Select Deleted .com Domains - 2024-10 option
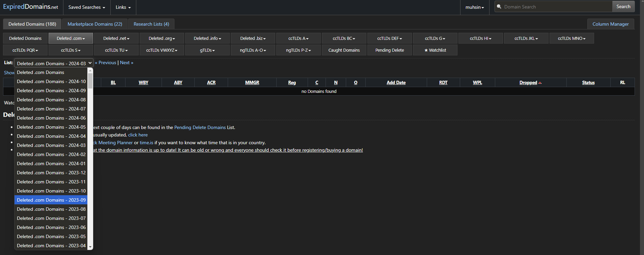644x255 pixels. tap(51, 81)
